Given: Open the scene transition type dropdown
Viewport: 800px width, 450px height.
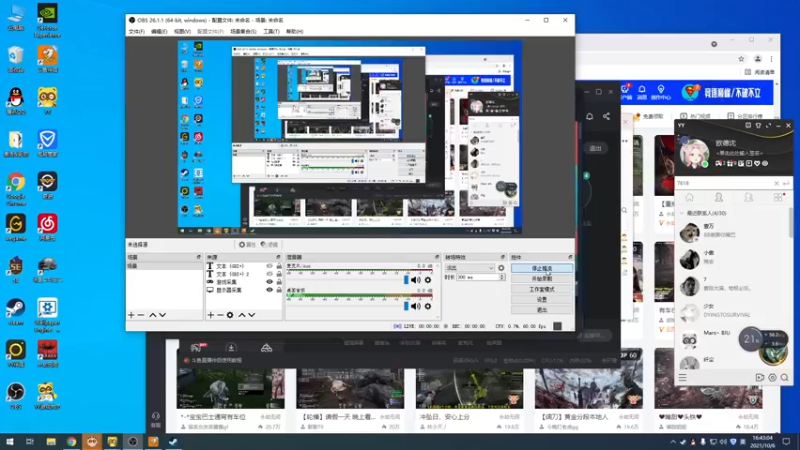Looking at the screenshot, I should [469, 268].
